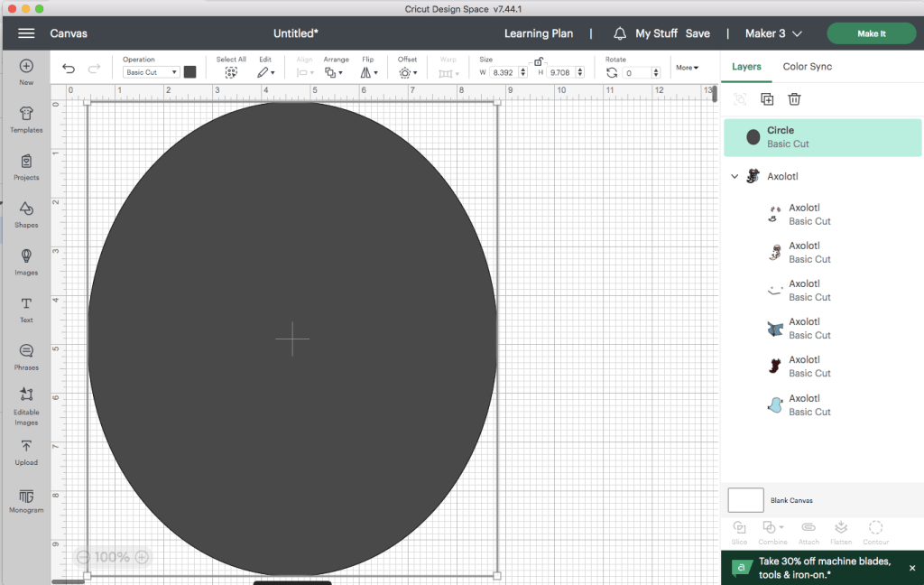Click Save in the header
Image resolution: width=924 pixels, height=585 pixels.
click(698, 33)
